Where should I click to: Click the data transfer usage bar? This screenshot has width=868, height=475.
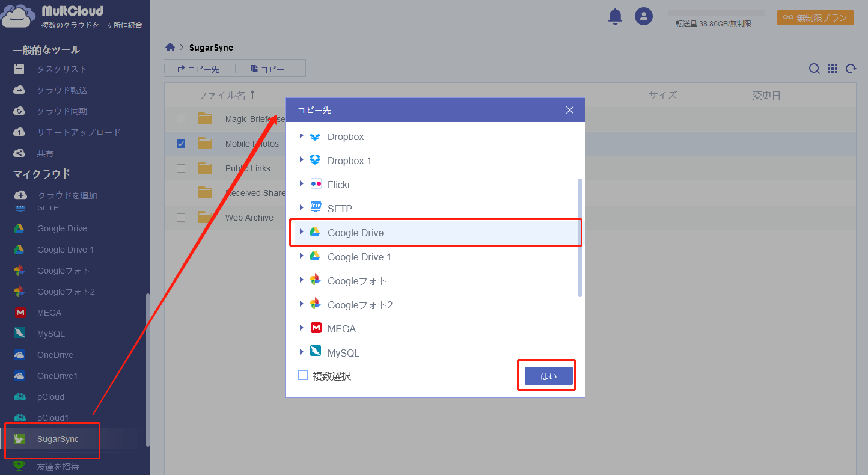pyautogui.click(x=716, y=13)
